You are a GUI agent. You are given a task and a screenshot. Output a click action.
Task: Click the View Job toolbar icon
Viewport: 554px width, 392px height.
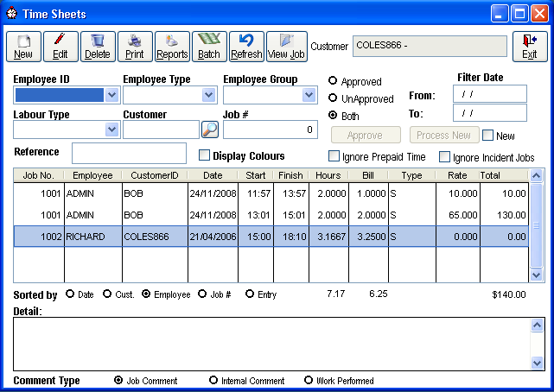pyautogui.click(x=286, y=46)
